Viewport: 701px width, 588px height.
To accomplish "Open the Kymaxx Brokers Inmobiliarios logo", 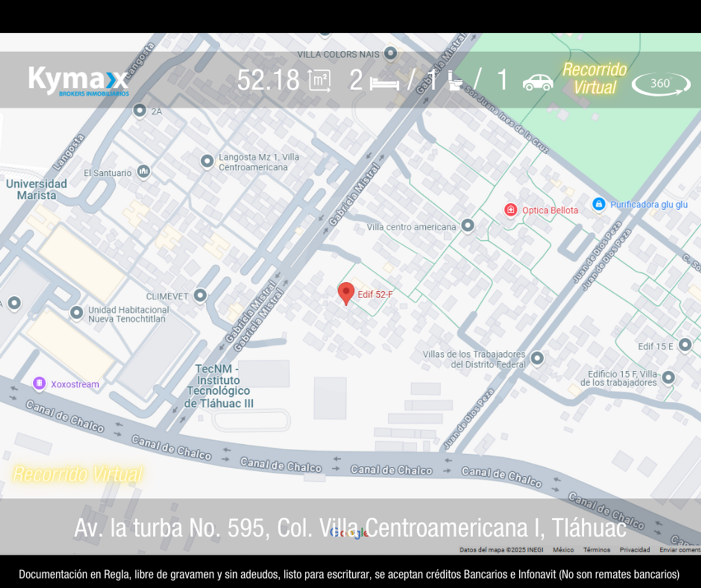I will tap(78, 81).
